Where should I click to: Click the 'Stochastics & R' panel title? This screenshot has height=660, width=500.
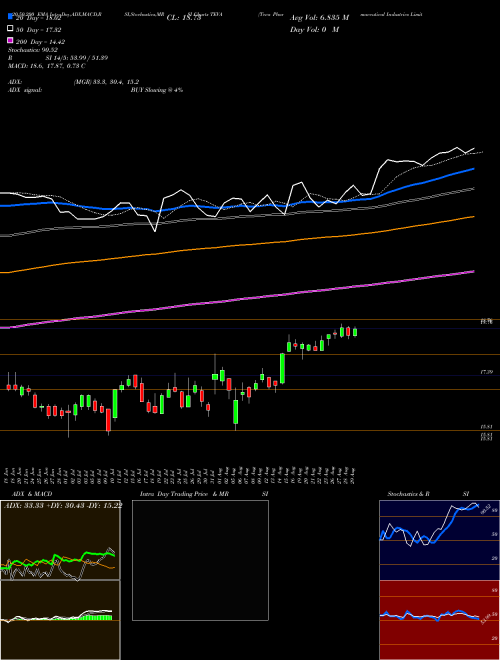pos(408,494)
